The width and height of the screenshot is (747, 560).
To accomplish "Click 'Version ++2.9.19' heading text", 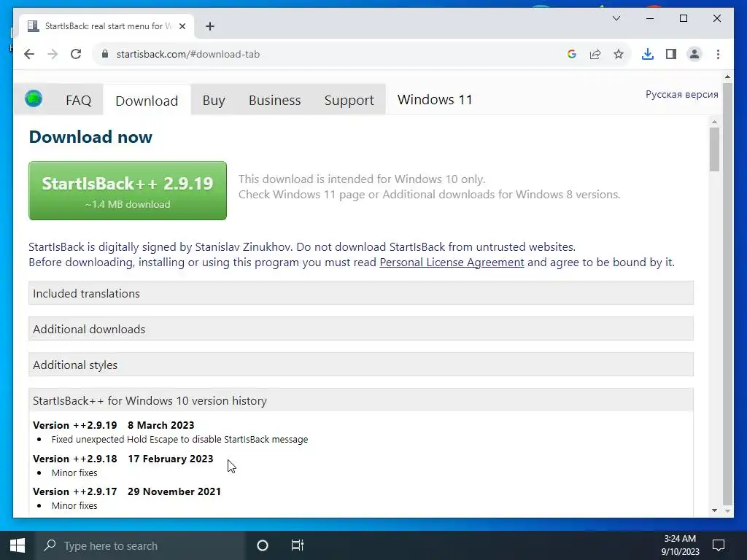I will tap(75, 425).
